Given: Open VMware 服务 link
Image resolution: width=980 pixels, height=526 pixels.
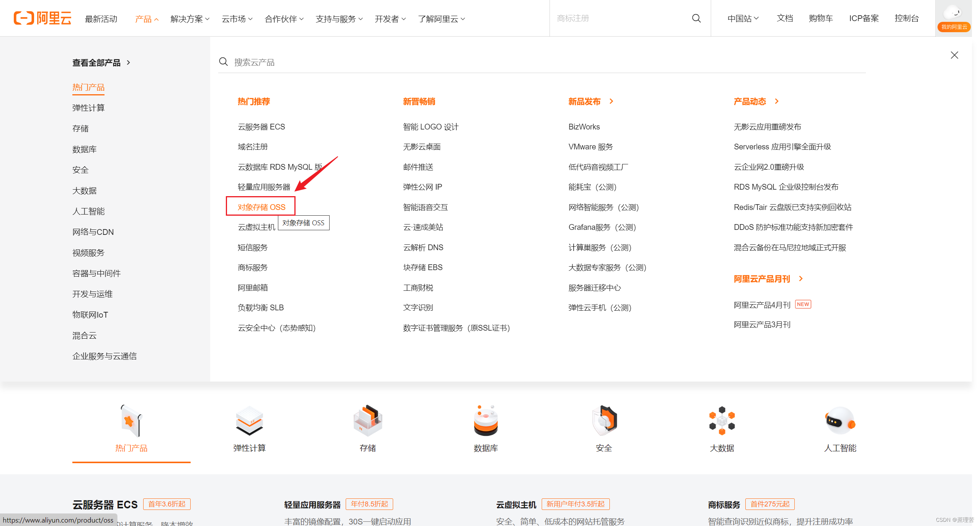Looking at the screenshot, I should 591,147.
